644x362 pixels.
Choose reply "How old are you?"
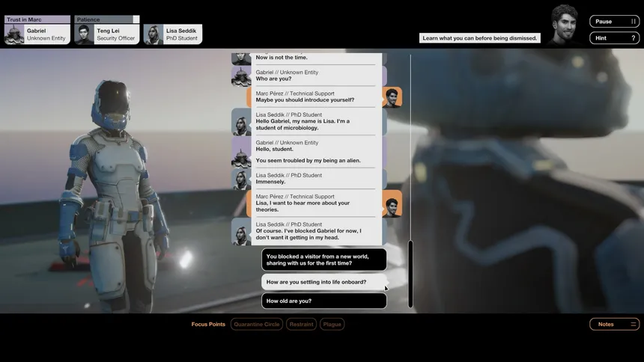(x=324, y=301)
